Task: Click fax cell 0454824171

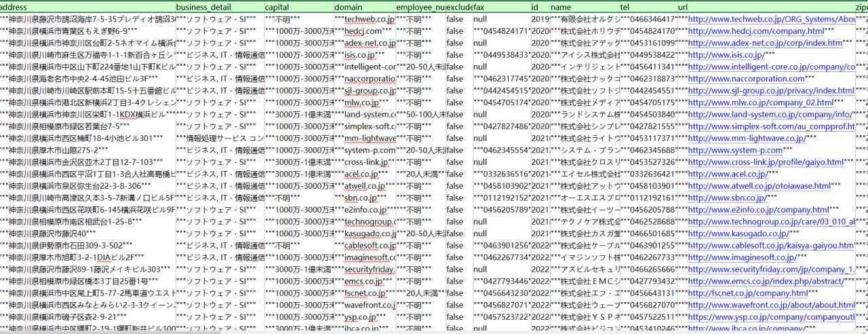Action: click(500, 31)
